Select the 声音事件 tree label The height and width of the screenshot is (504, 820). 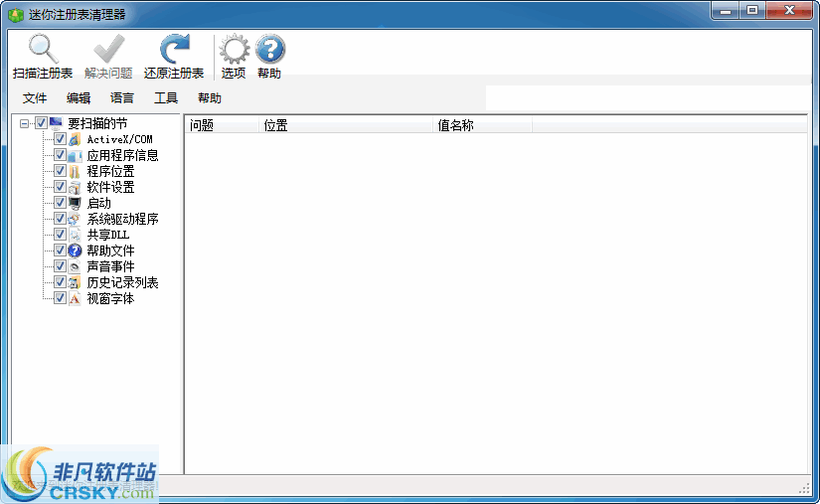pos(110,266)
